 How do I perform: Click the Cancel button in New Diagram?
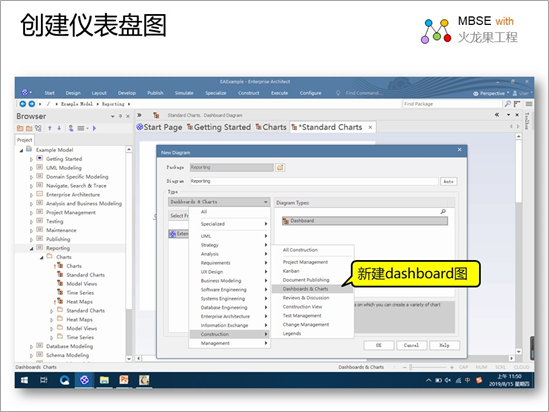pos(411,345)
